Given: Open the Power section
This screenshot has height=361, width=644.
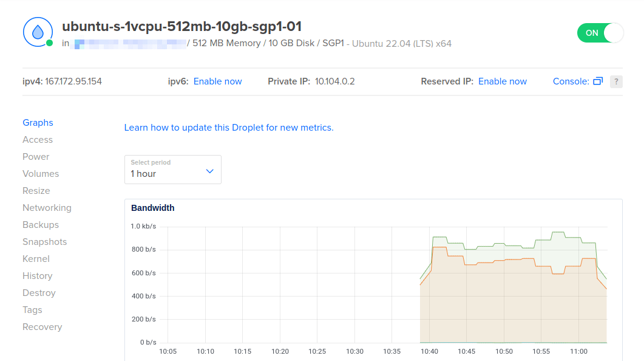Looking at the screenshot, I should tap(36, 156).
